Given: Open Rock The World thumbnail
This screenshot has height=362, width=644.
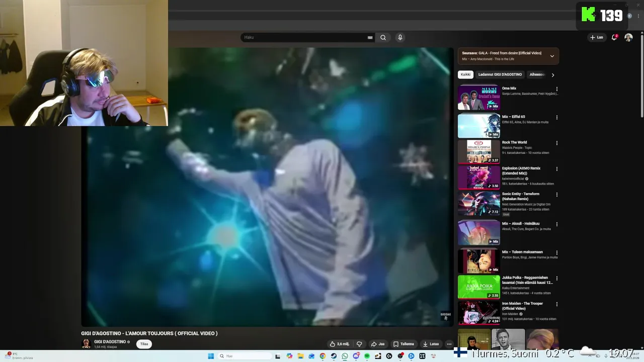Looking at the screenshot, I should coord(479,151).
